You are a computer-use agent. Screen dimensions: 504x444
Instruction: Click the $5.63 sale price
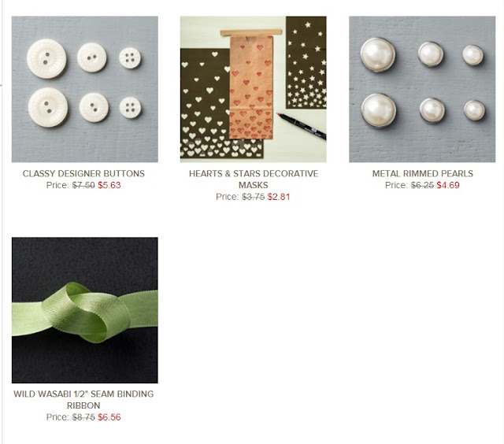click(x=109, y=185)
